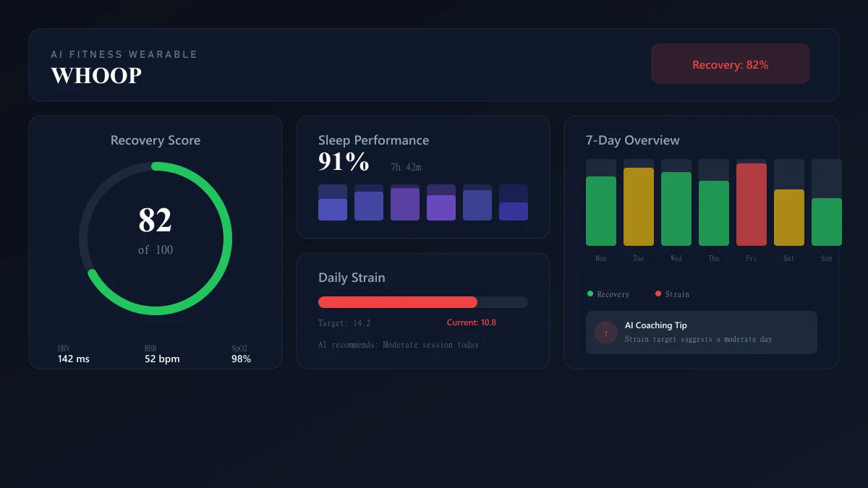868x488 pixels.
Task: Click the Recovery: 82% badge
Action: [x=731, y=64]
